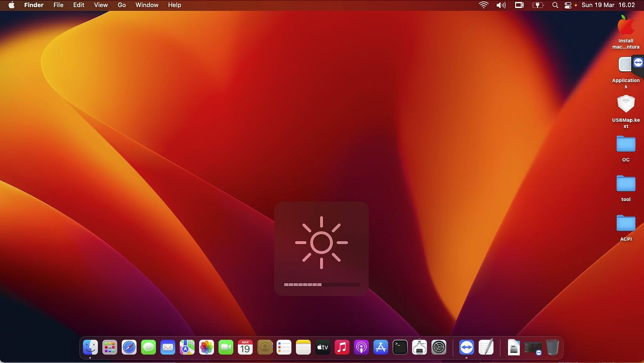Open the Music app
This screenshot has height=363, width=644.
tap(342, 347)
